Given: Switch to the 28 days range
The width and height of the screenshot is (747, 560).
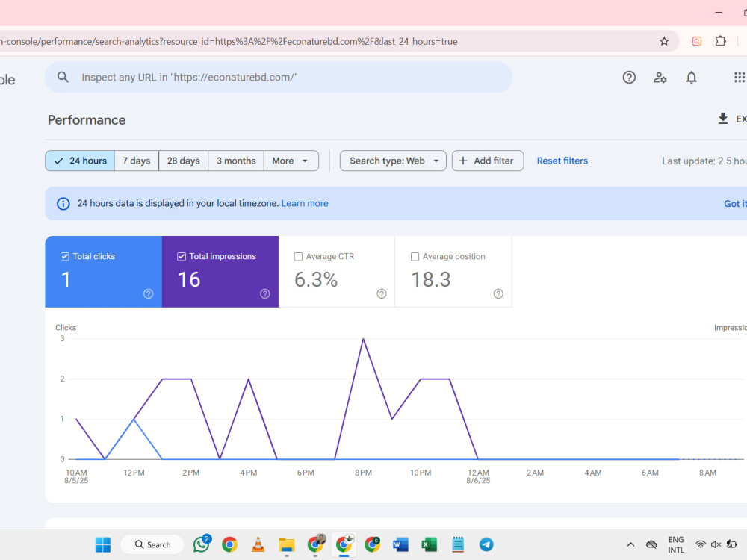Looking at the screenshot, I should click(x=184, y=161).
